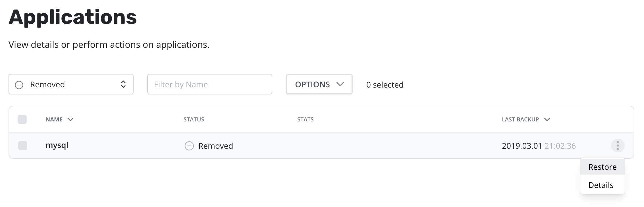Click the STATS column header
The width and height of the screenshot is (644, 207).
pos(306,119)
